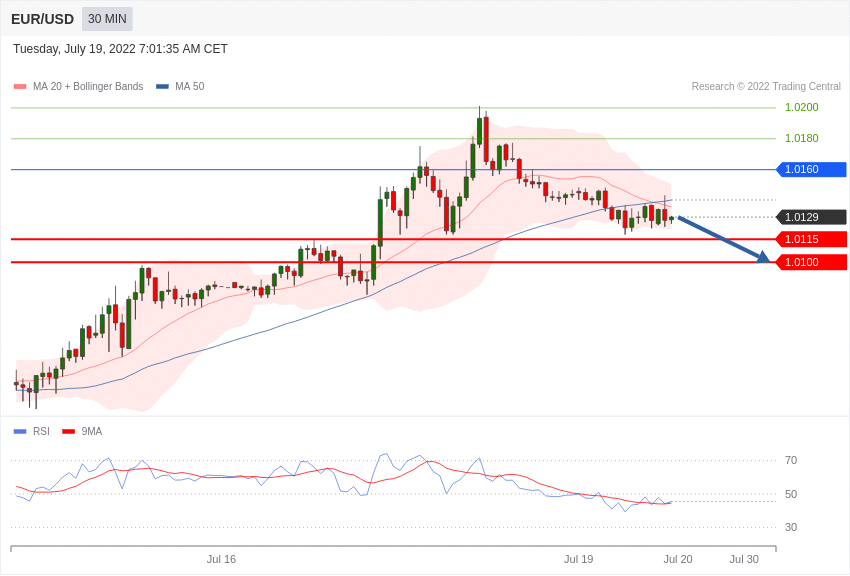Click the 1.0180 resistance level label
The height and width of the screenshot is (576, 850).
point(801,138)
